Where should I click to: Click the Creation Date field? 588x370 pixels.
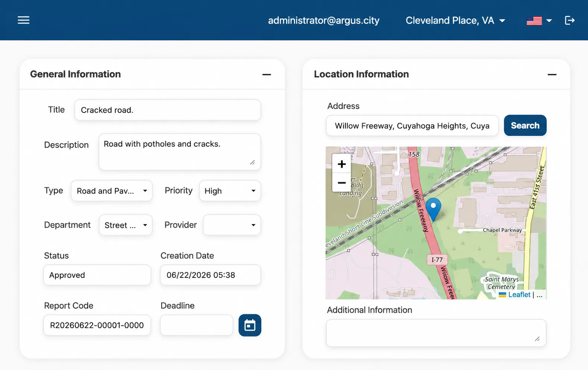(210, 275)
